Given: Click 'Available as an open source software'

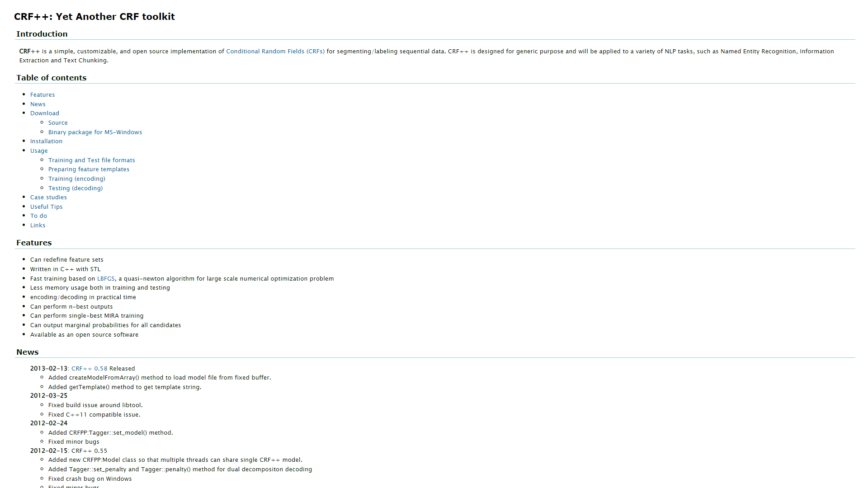Looking at the screenshot, I should (x=84, y=335).
